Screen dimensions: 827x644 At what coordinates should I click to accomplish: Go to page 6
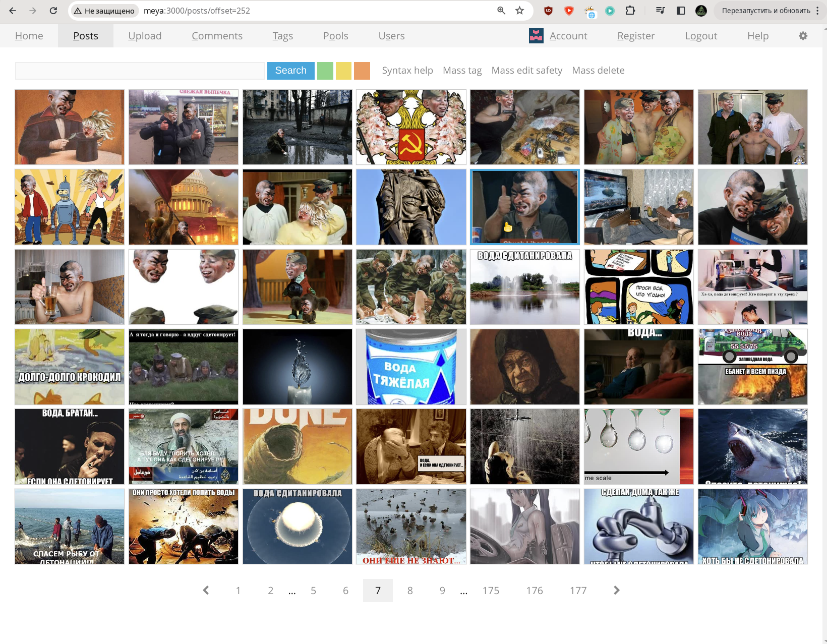(x=346, y=591)
